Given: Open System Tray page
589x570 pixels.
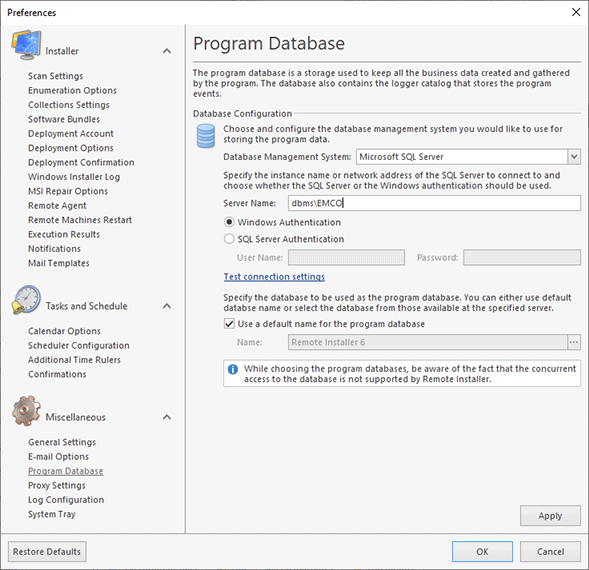Looking at the screenshot, I should coord(52,514).
